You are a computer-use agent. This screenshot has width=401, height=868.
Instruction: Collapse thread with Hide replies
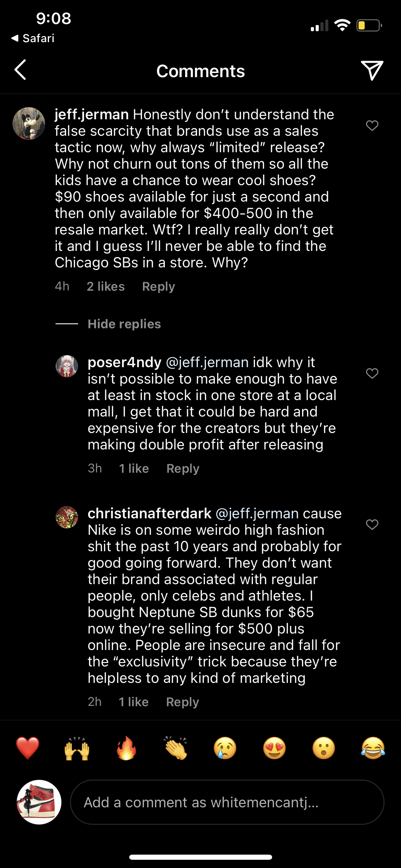coord(124,324)
